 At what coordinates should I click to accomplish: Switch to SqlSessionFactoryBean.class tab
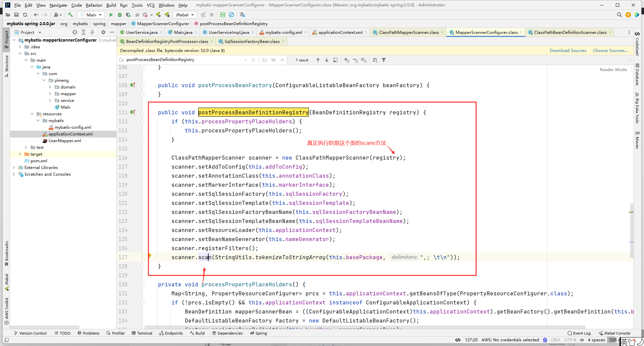pos(252,41)
